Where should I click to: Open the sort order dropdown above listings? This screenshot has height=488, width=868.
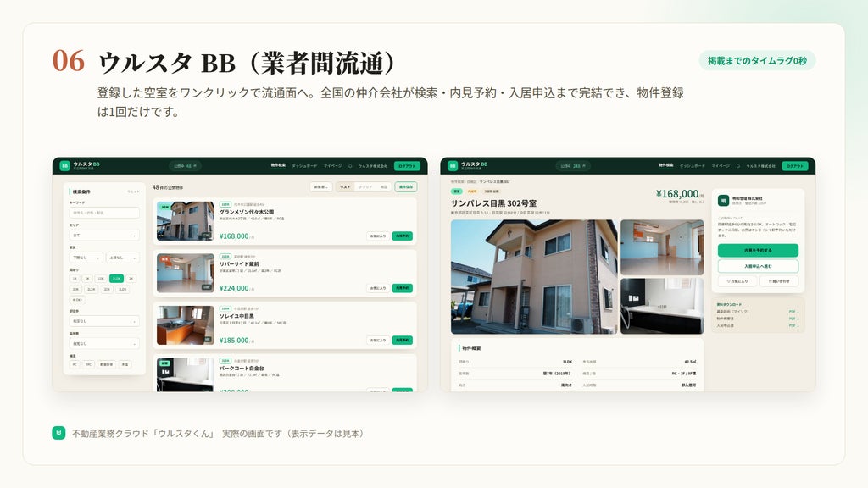[321, 187]
